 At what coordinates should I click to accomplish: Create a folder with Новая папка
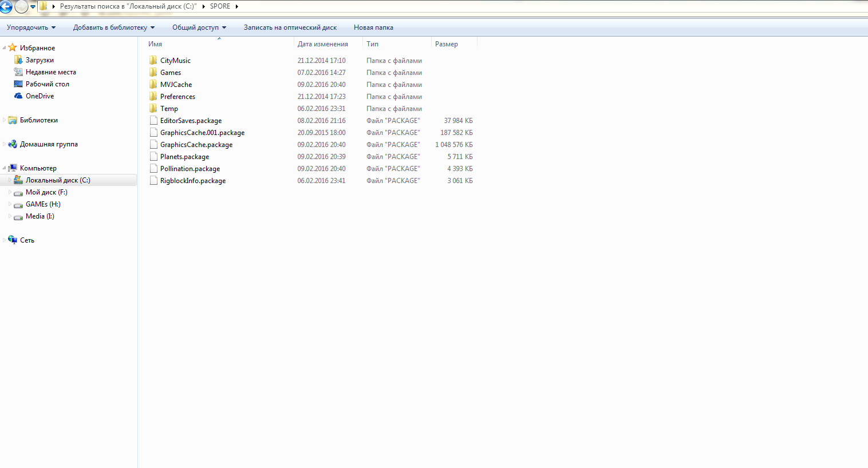(x=373, y=27)
